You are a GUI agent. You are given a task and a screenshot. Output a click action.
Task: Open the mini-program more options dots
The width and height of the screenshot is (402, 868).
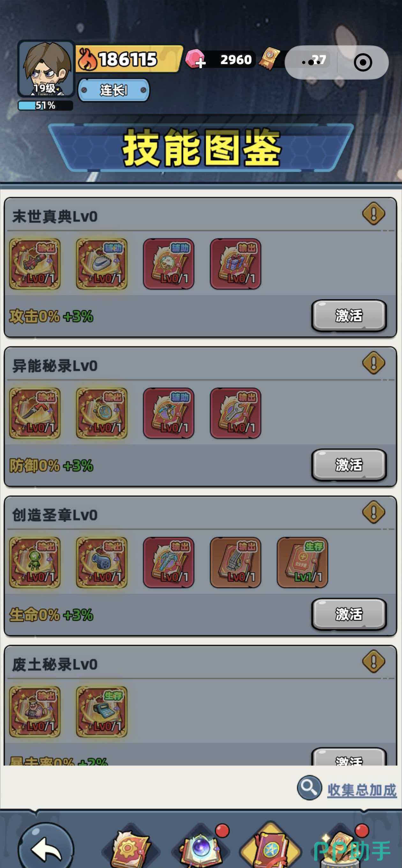click(x=311, y=62)
